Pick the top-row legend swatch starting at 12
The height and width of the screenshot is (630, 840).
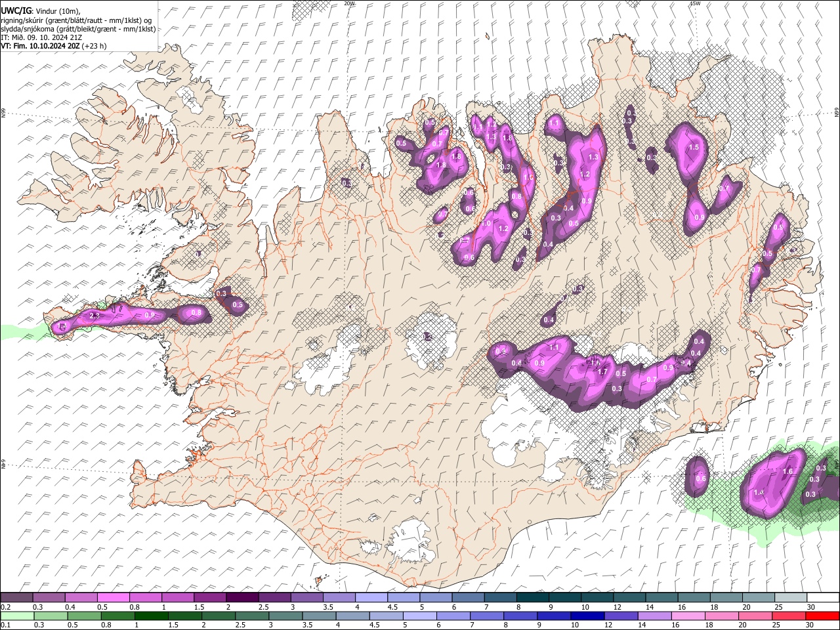pos(628,598)
